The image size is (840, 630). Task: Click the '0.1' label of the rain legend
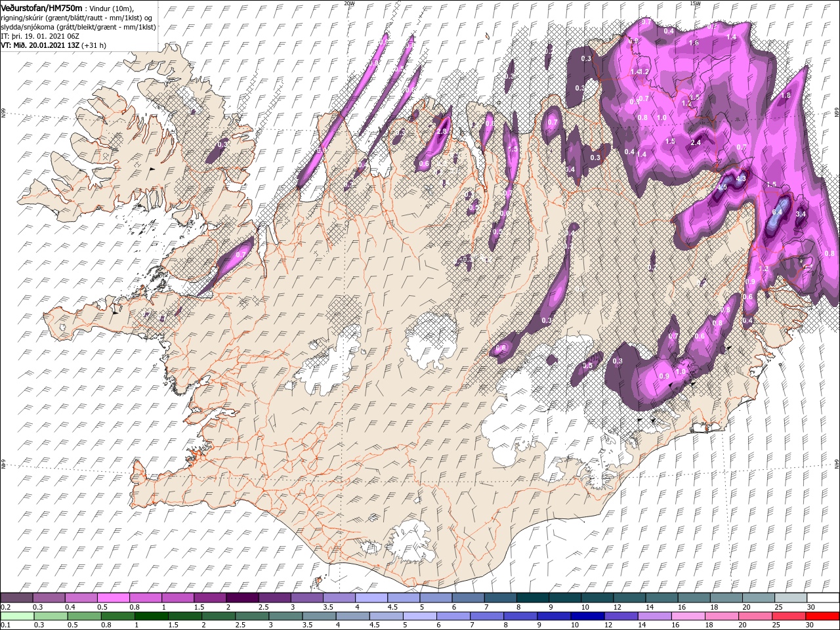(5, 625)
